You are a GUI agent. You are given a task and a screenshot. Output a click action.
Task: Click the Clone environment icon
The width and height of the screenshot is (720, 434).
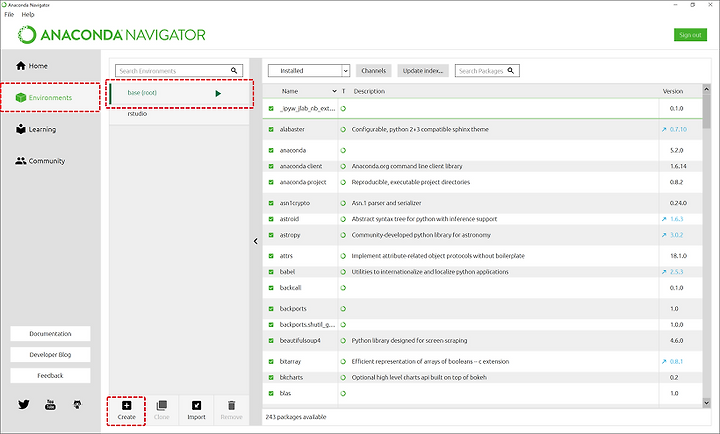[x=162, y=406]
